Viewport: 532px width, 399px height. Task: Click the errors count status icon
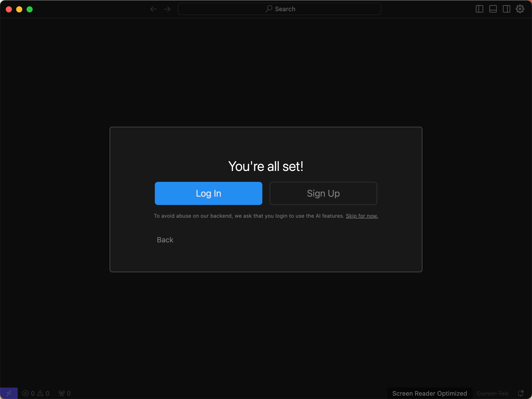(26, 393)
